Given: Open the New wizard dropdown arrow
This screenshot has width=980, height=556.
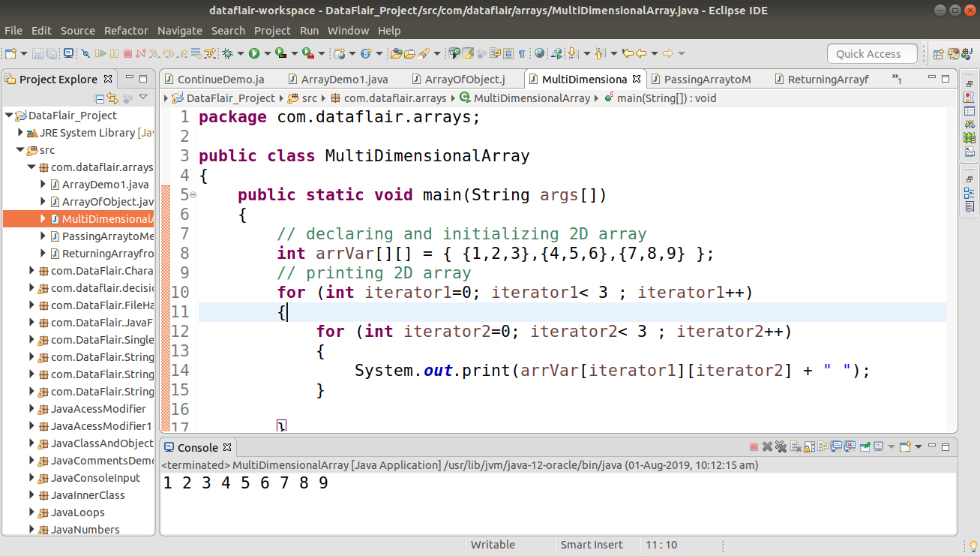Looking at the screenshot, I should [24, 53].
